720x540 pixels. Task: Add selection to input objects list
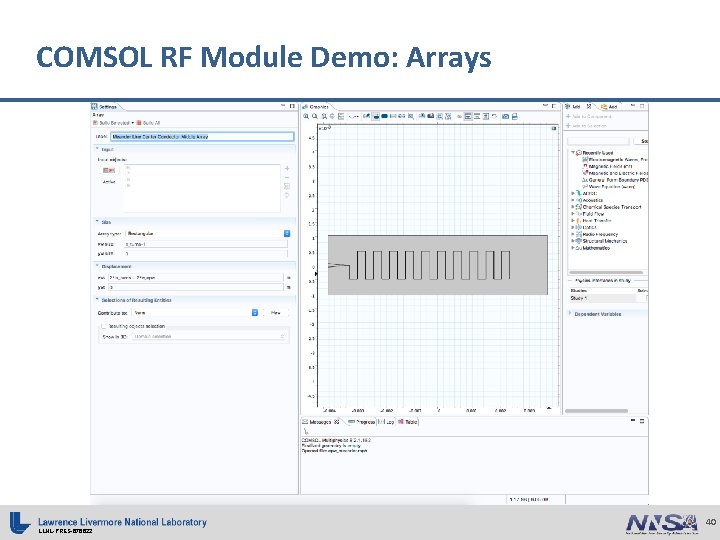[287, 169]
